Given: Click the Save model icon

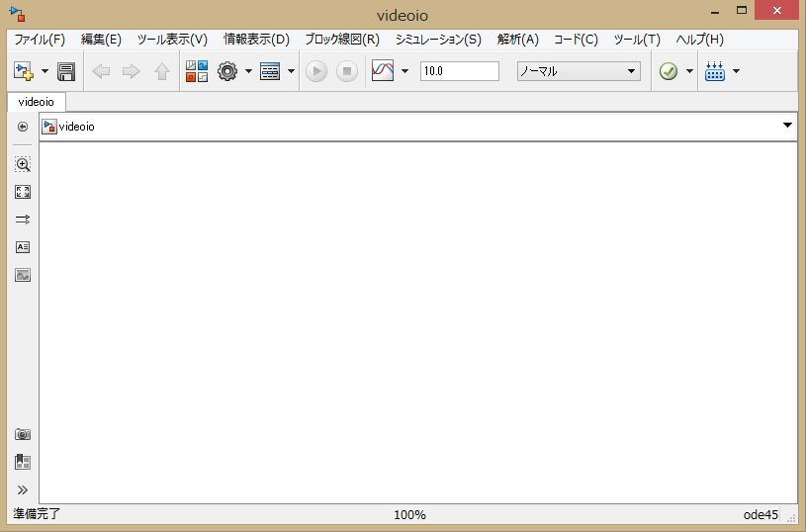Looking at the screenshot, I should tap(66, 71).
